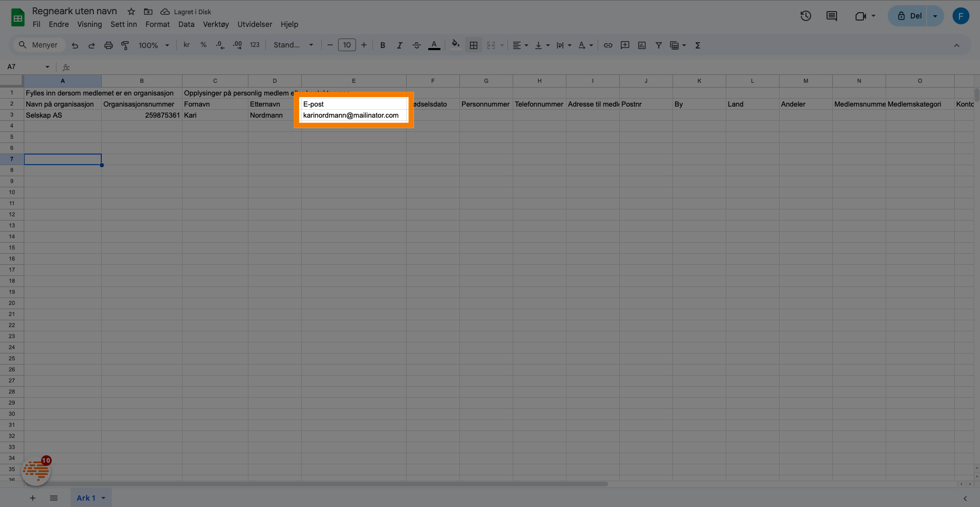The height and width of the screenshot is (507, 980).
Task: Format as currency with kr button
Action: coord(187,45)
